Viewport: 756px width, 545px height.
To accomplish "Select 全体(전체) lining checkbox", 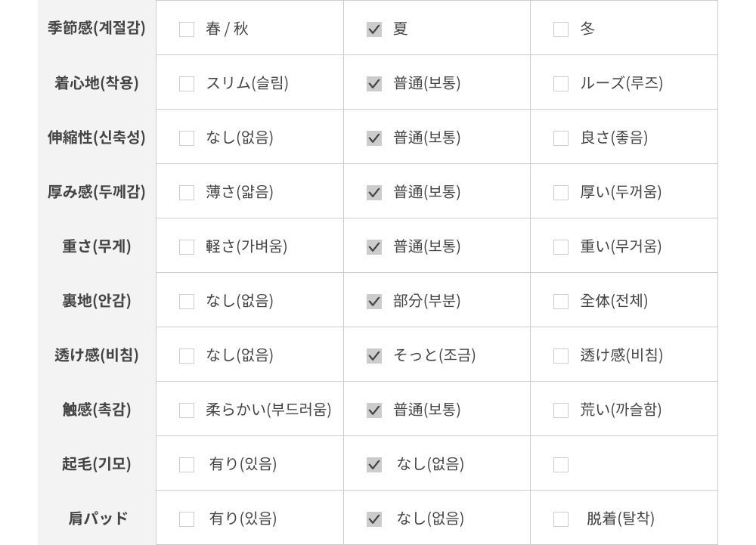I will tap(561, 302).
